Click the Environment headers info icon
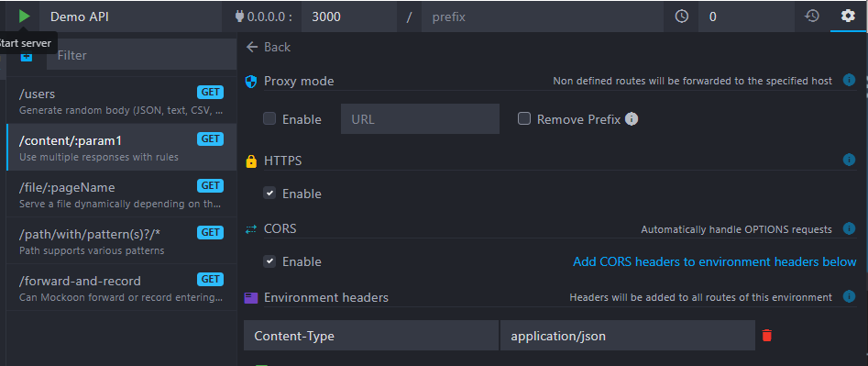This screenshot has width=868, height=366. (x=849, y=297)
